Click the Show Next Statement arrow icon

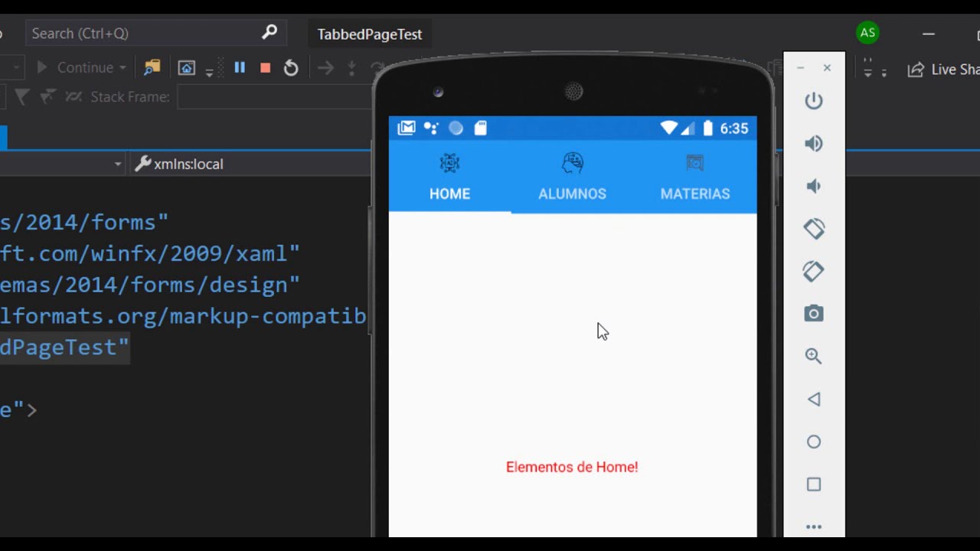(x=325, y=68)
